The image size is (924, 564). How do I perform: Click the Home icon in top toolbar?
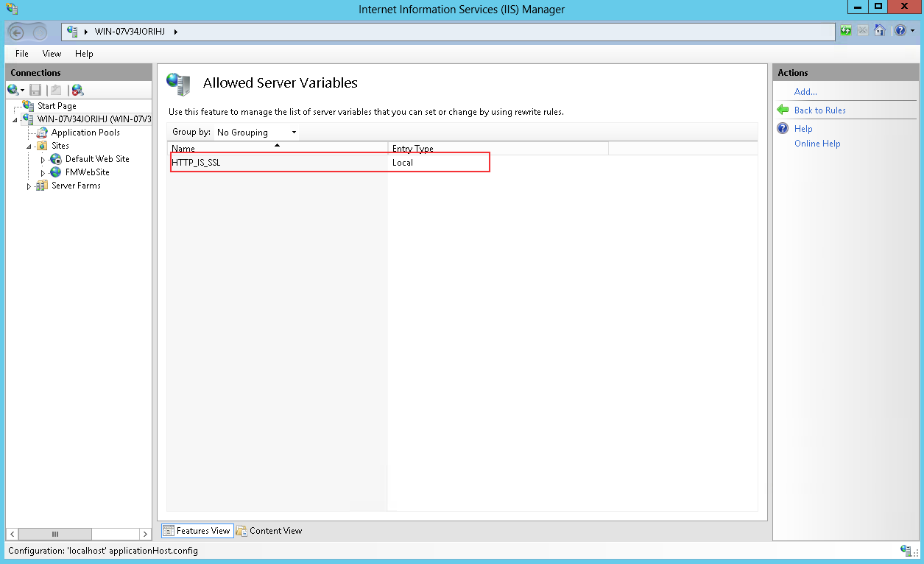point(879,31)
